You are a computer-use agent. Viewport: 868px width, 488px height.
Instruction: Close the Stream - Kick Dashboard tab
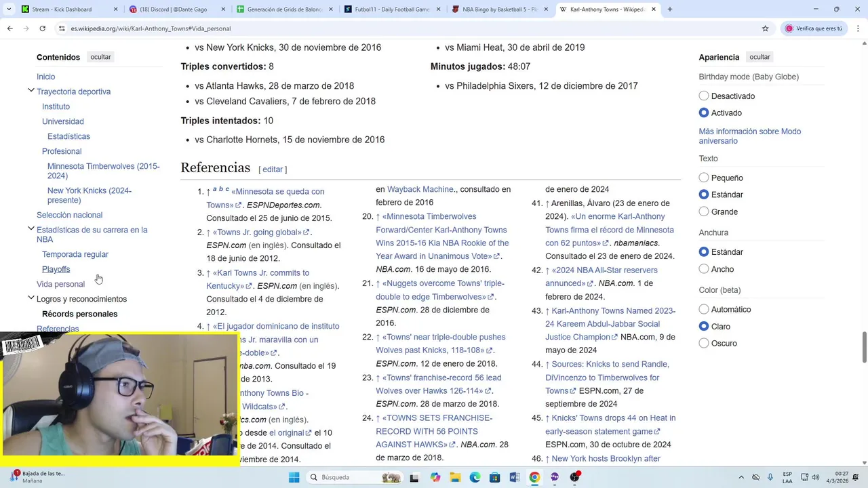pyautogui.click(x=115, y=9)
